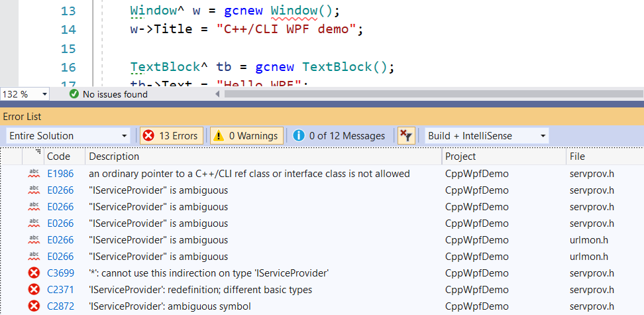The image size is (644, 315).
Task: Open error code C2872 link
Action: [x=60, y=306]
